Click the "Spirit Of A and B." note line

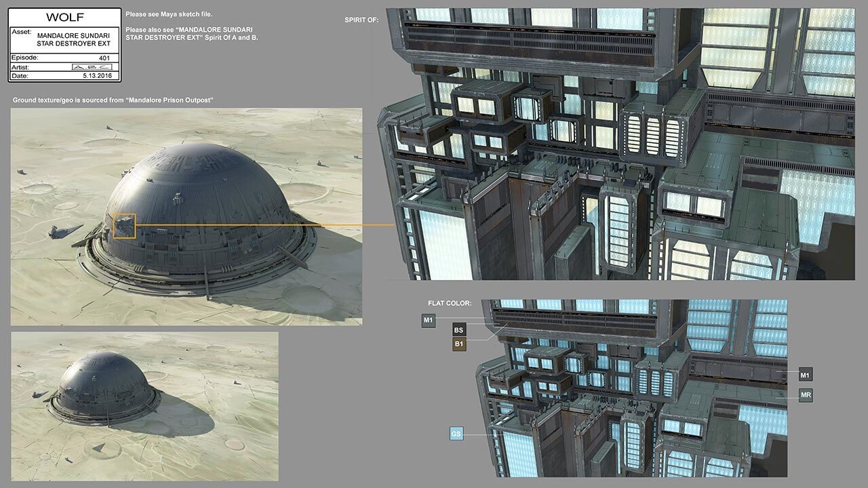click(x=192, y=38)
